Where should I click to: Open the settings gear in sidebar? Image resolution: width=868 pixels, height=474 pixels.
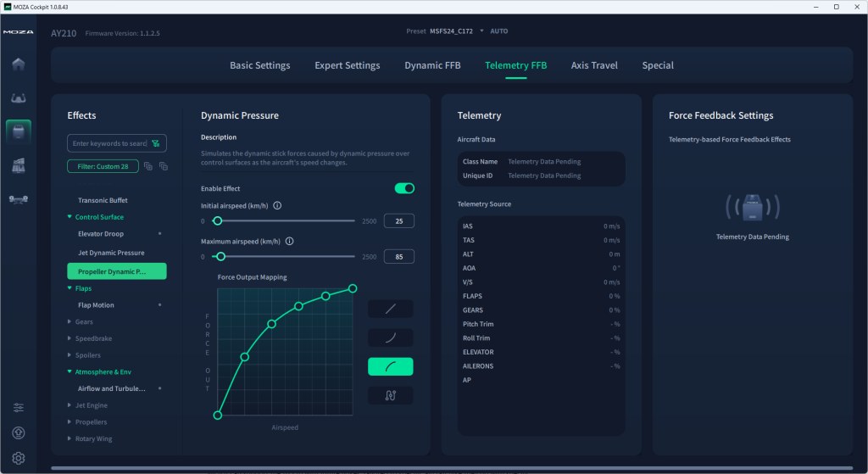coord(19,459)
